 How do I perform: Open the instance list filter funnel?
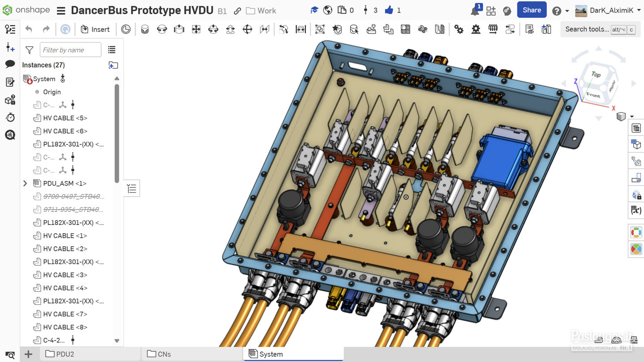(29, 50)
